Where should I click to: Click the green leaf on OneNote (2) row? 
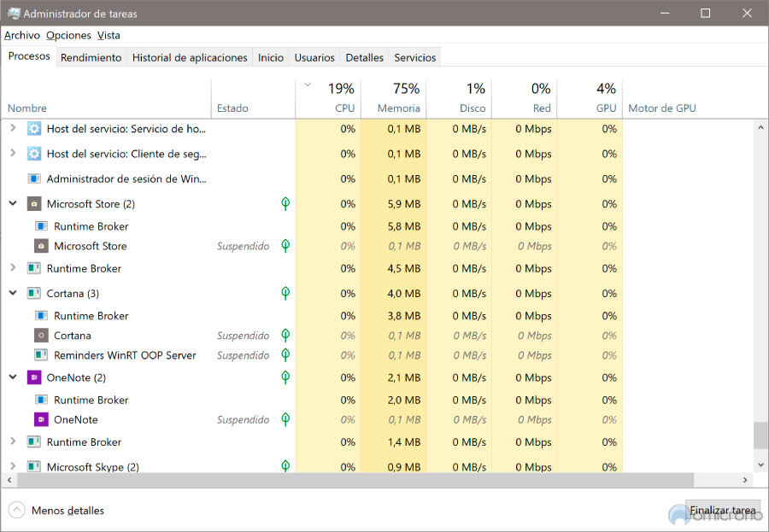pos(285,377)
